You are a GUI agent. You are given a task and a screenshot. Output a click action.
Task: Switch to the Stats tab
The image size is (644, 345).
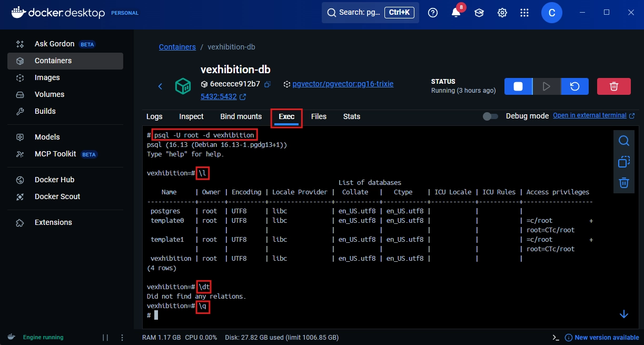pos(352,116)
